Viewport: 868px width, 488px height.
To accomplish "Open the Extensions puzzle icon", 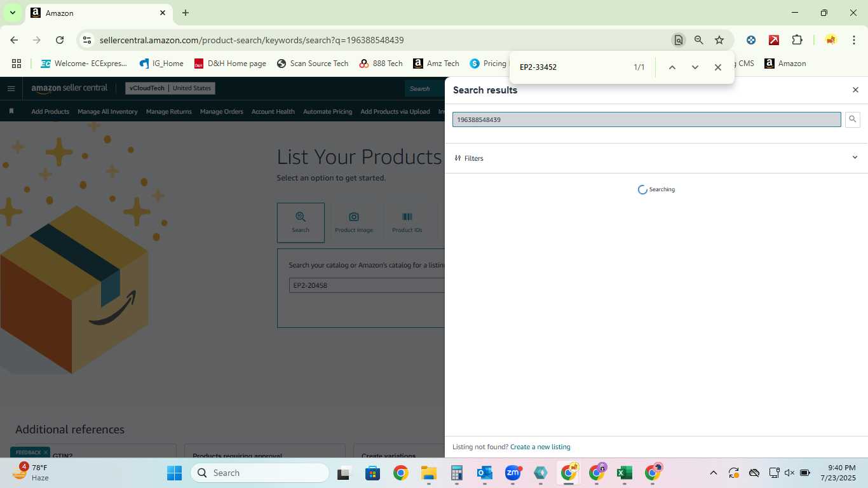I will 797,40.
